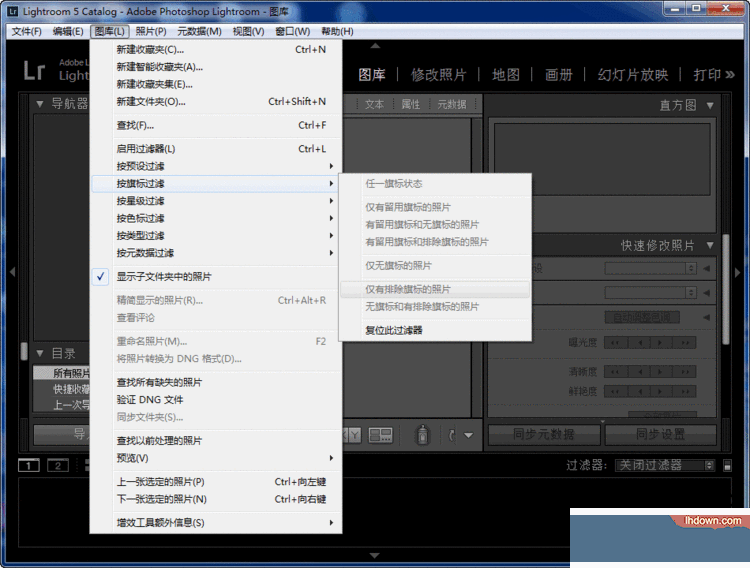Decrease 曝光度 by a large step
Viewport: 750px width, 568px height.
pos(616,343)
